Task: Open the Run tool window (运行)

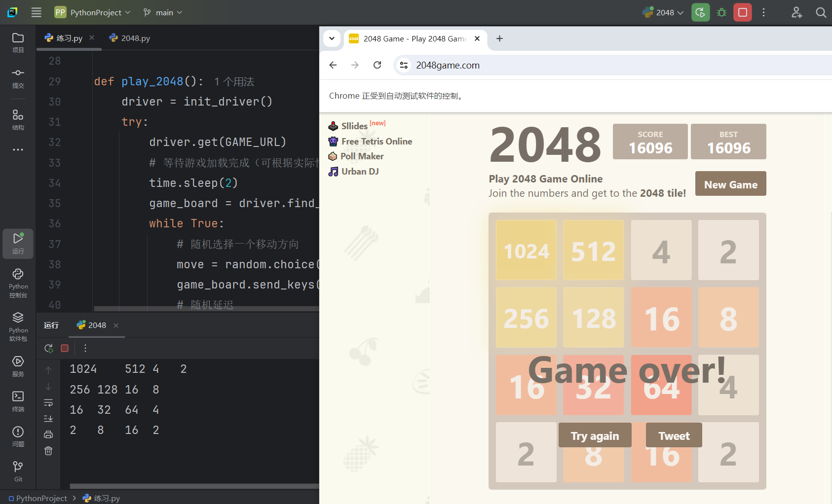Action: click(18, 244)
